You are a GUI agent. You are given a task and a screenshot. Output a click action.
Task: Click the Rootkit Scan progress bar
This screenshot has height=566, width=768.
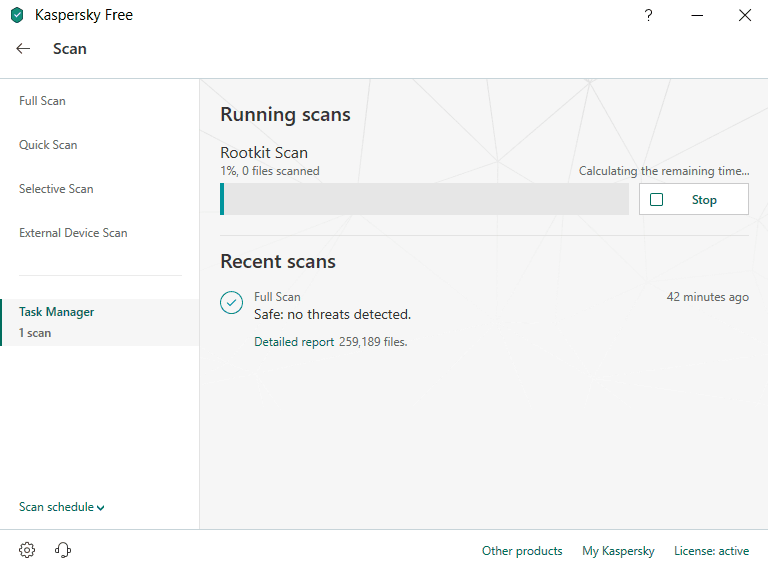(x=424, y=199)
